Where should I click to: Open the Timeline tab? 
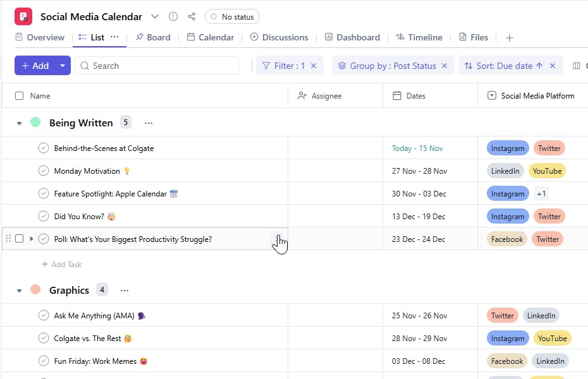tap(419, 37)
